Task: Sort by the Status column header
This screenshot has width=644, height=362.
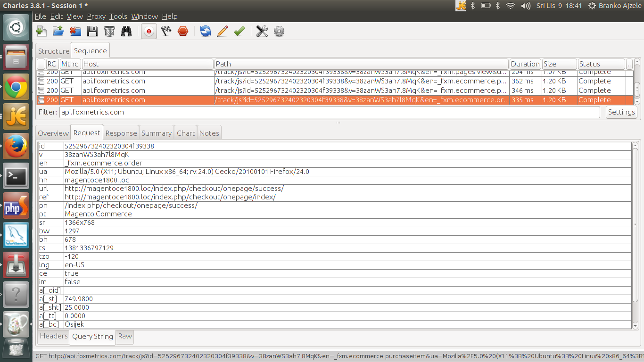Action: (601, 64)
